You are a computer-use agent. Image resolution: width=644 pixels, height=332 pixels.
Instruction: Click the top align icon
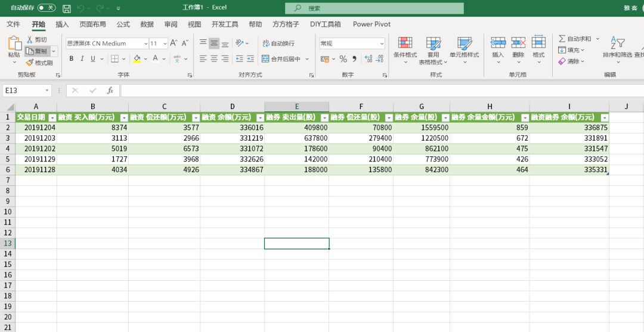(x=203, y=43)
